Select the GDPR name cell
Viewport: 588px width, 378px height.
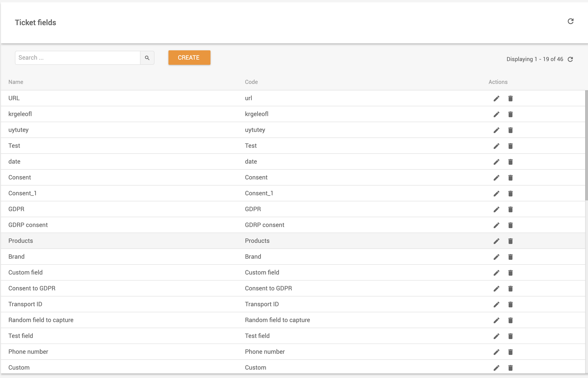16,209
